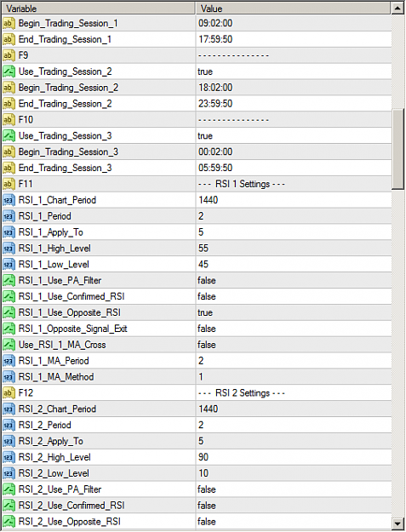Click the string icon beside Begin_Trading_Session_2
The height and width of the screenshot is (532, 406).
pyautogui.click(x=9, y=88)
